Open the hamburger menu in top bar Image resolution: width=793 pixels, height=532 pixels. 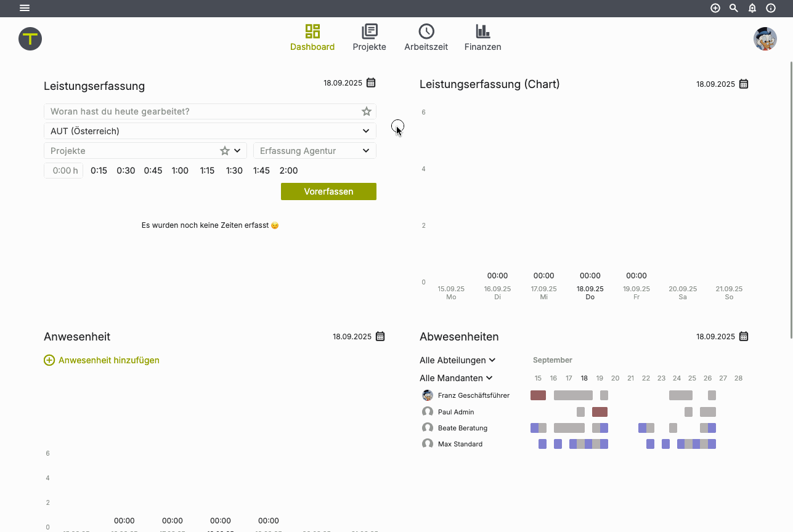click(25, 8)
